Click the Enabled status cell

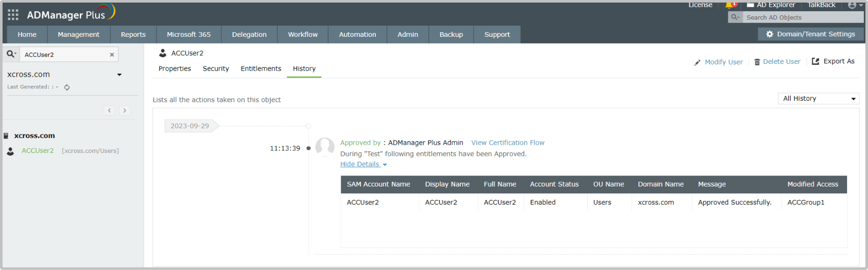(543, 202)
